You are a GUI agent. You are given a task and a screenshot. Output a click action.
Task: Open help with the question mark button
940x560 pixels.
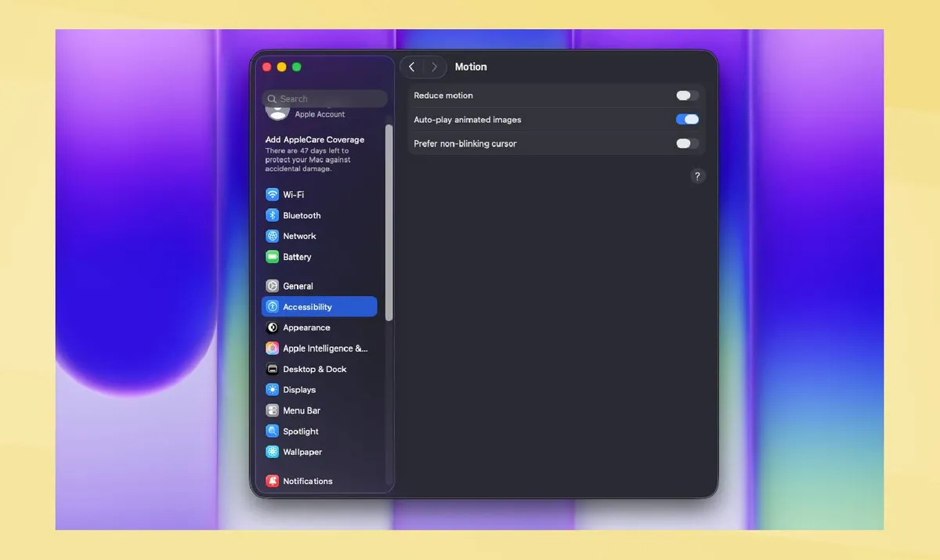698,176
